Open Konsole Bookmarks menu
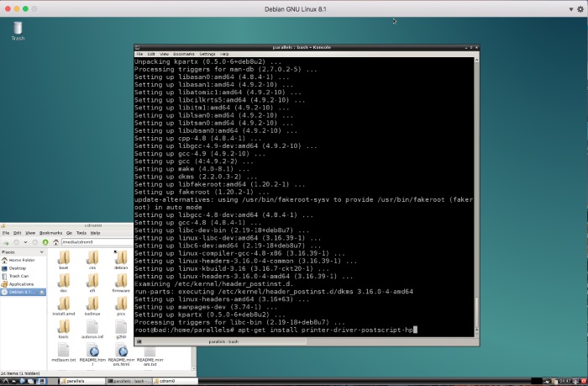The width and height of the screenshot is (588, 386). [x=184, y=54]
